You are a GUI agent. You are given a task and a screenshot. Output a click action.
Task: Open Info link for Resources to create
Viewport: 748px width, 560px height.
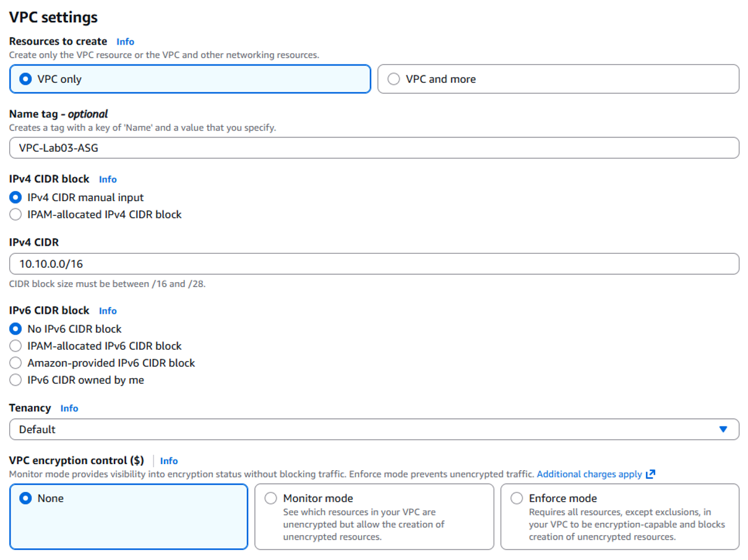click(x=125, y=41)
